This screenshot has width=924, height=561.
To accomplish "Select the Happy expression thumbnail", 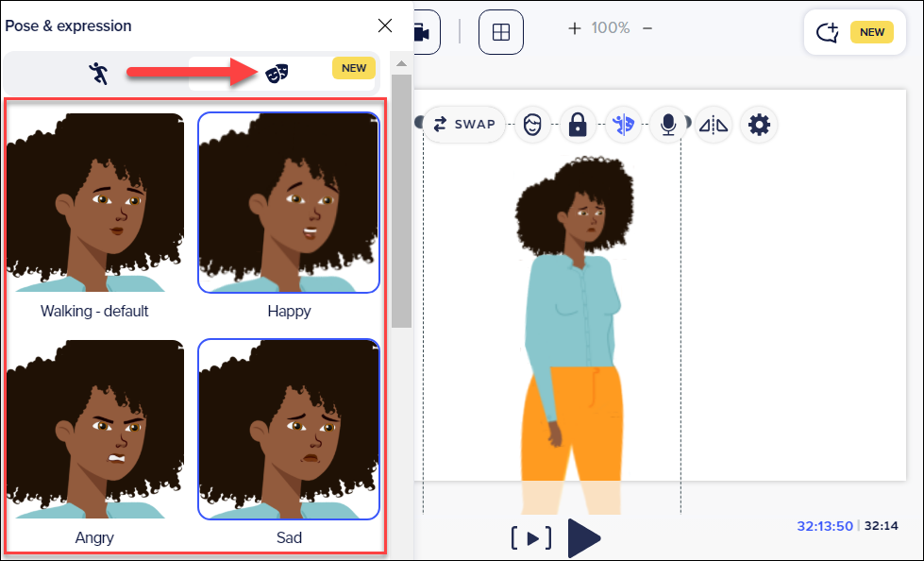I will click(x=289, y=203).
